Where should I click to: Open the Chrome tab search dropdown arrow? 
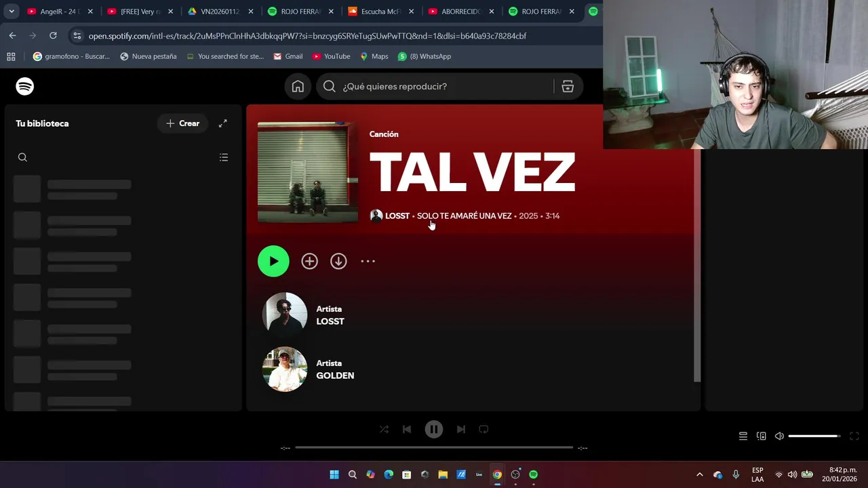pyautogui.click(x=12, y=12)
